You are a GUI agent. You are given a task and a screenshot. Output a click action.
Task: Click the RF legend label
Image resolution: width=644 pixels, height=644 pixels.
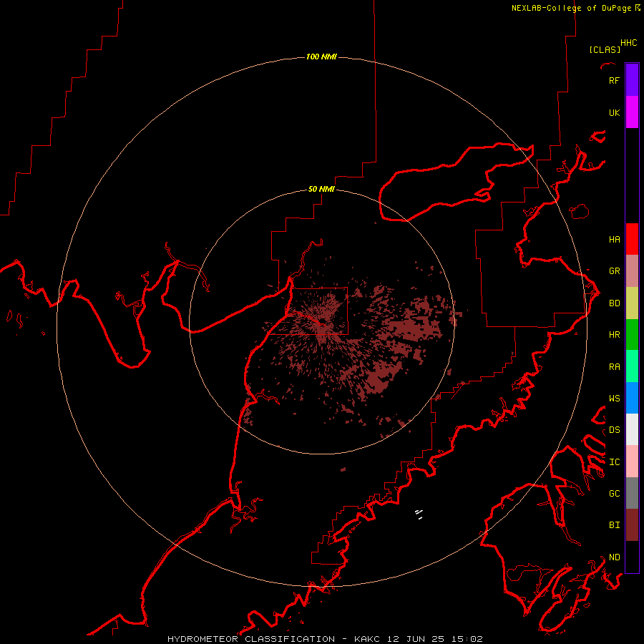tap(614, 80)
